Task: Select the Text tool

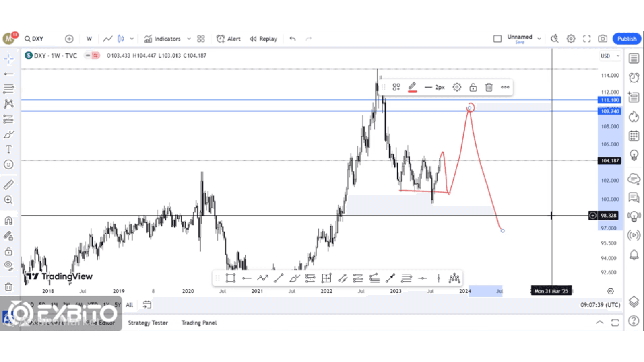Action: pos(8,149)
